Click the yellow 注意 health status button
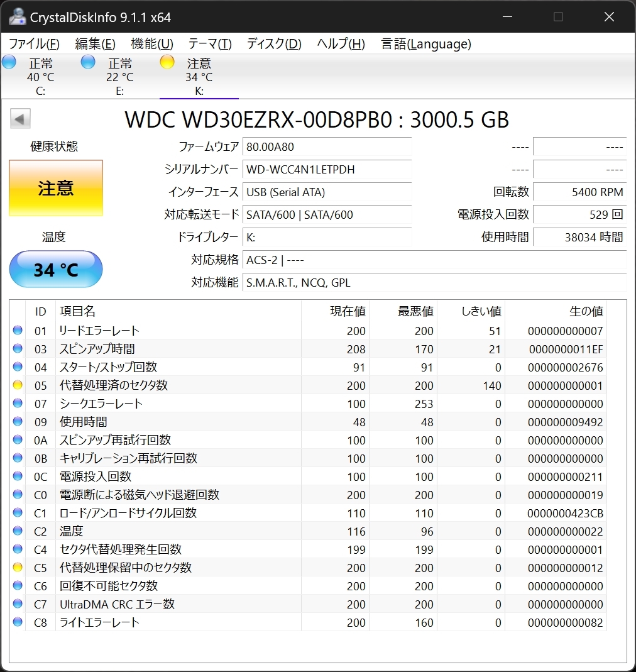Screen dimensions: 636x672 pos(56,188)
